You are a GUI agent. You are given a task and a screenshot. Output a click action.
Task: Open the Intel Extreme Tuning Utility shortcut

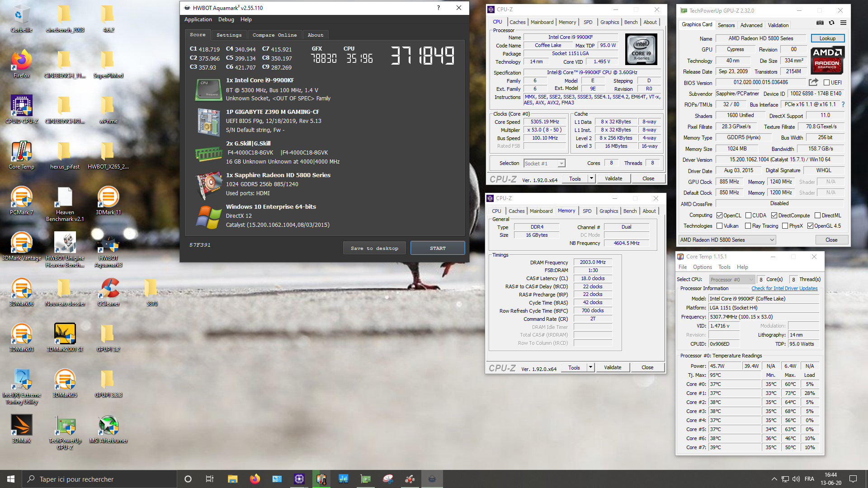point(21,387)
